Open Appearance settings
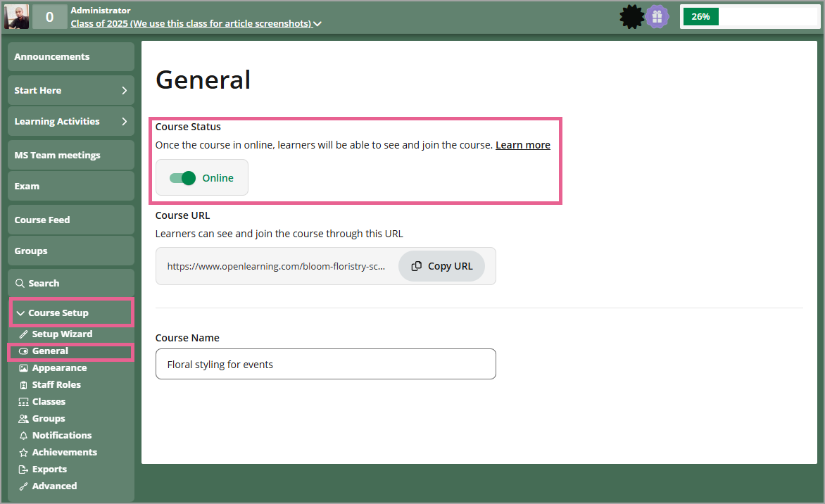 click(59, 367)
